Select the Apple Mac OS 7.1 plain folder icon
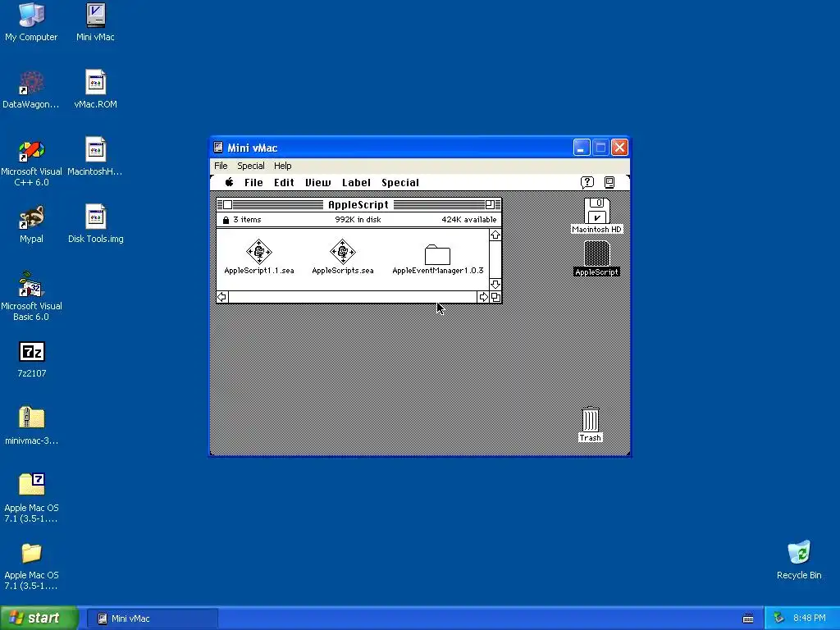Viewport: 840px width, 630px height. 31,553
